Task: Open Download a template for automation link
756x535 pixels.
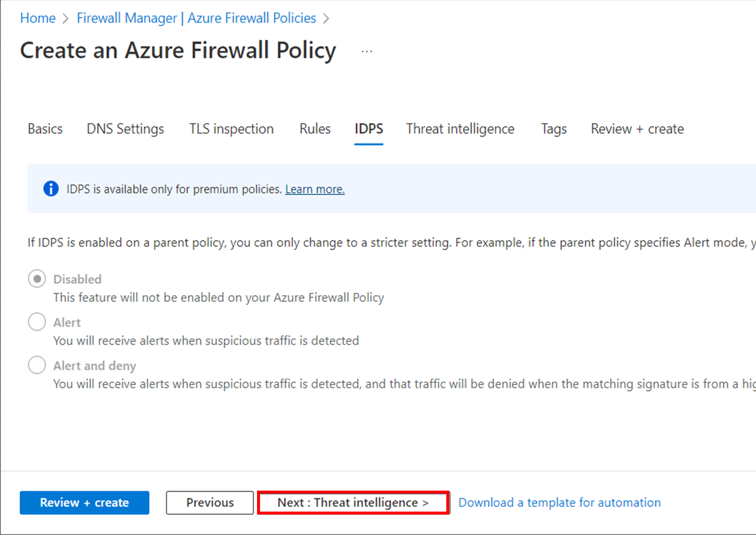Action: click(x=559, y=502)
